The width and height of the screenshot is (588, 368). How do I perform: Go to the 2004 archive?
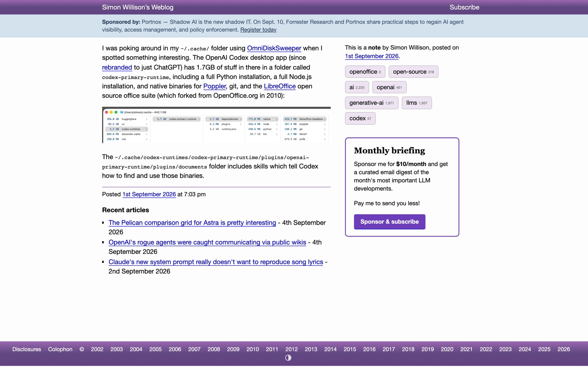(136, 349)
